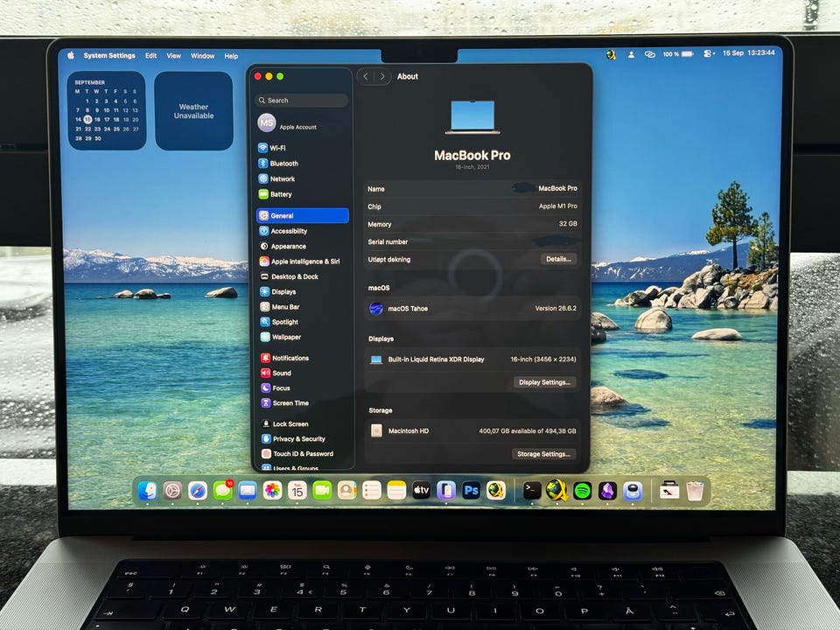840x630 pixels.
Task: Click the September calendar widget
Action: coord(107,110)
